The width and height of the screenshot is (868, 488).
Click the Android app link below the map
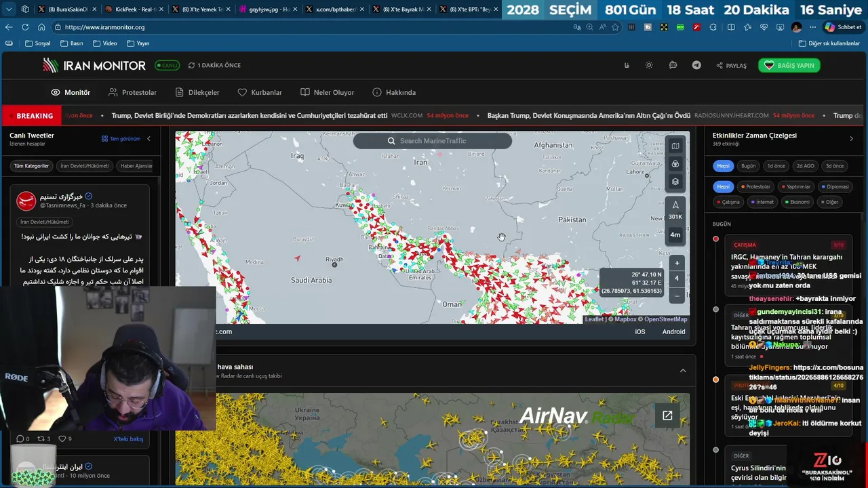[x=673, y=331]
